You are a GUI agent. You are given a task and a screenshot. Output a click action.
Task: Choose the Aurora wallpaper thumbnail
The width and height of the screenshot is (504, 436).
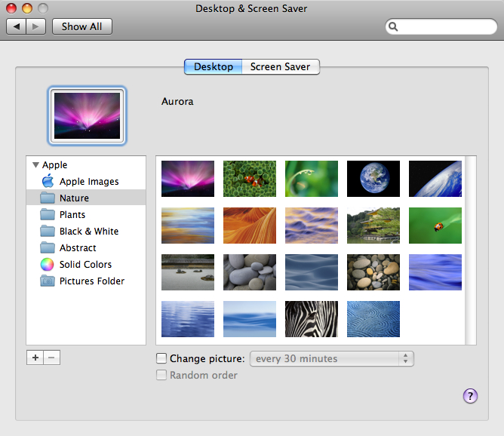coord(188,179)
